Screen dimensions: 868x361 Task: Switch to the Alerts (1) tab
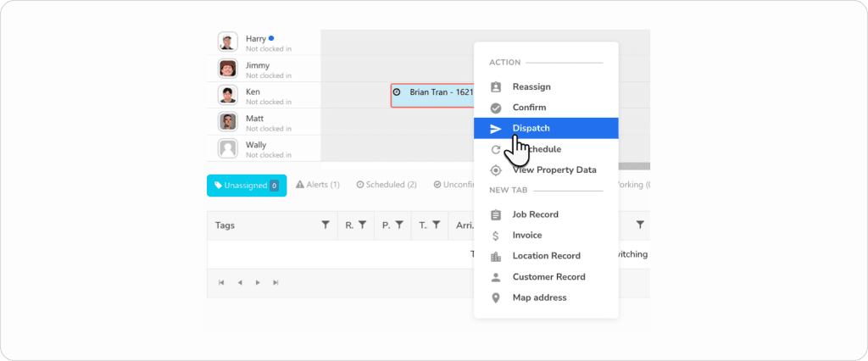[318, 185]
